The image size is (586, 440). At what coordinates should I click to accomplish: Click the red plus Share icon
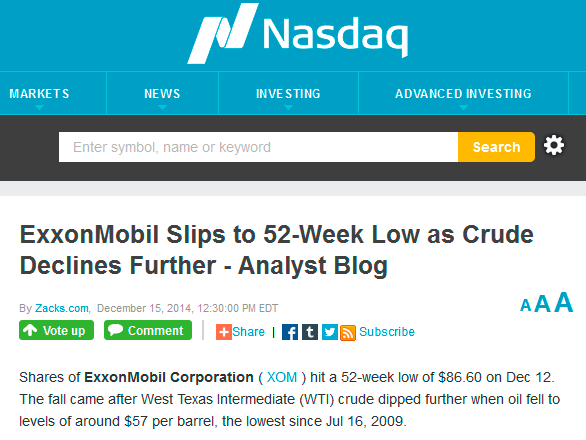point(223,332)
